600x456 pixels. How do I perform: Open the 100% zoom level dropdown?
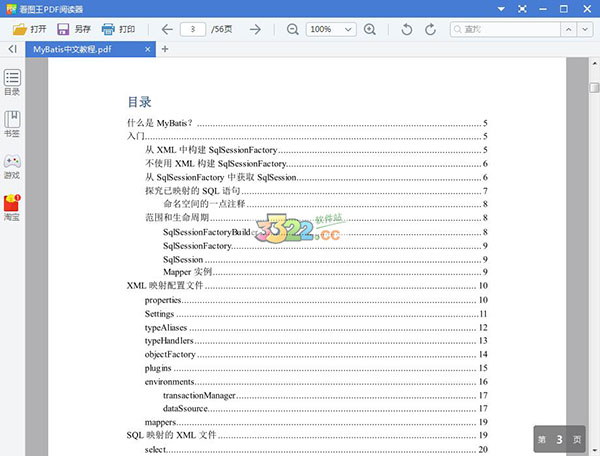pos(331,29)
